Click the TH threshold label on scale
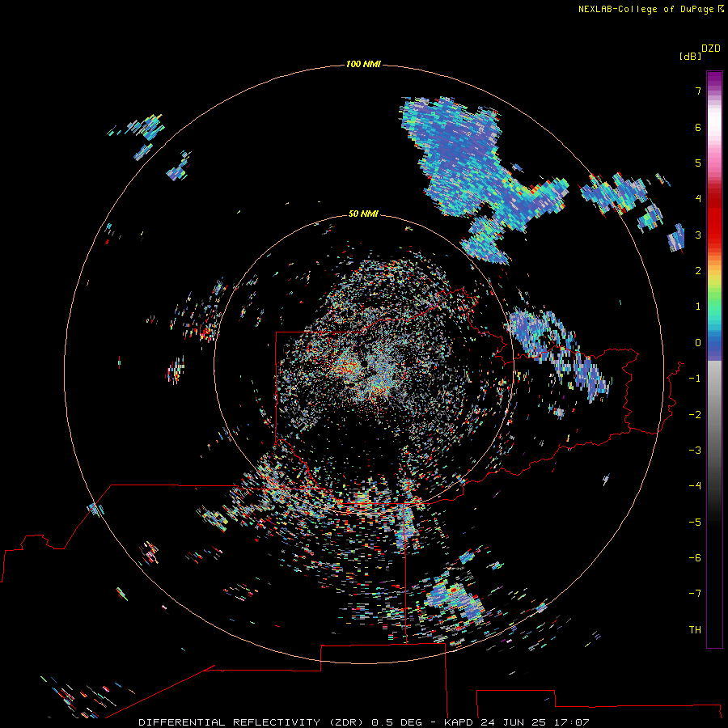Image resolution: width=728 pixels, height=728 pixels. pyautogui.click(x=695, y=630)
